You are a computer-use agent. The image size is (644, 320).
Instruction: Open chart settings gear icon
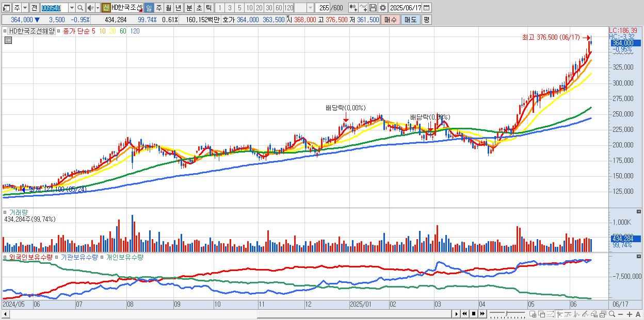point(382,8)
